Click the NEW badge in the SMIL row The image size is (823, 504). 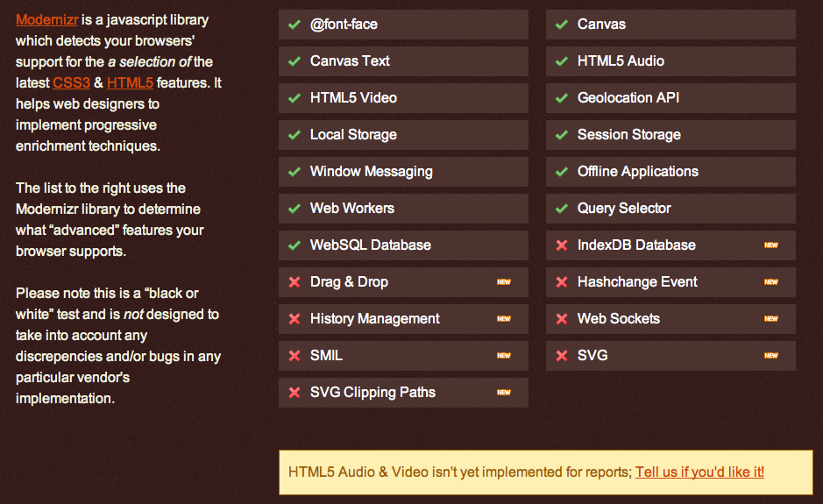coord(504,355)
